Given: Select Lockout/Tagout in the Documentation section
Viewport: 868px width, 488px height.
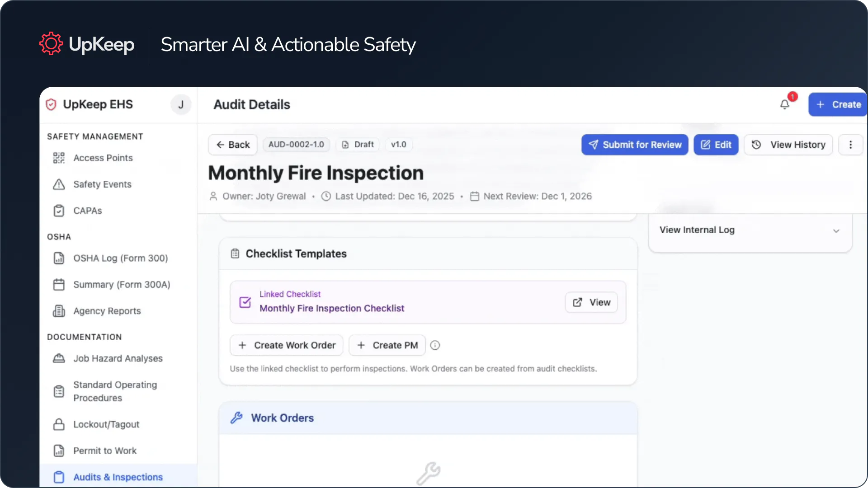Looking at the screenshot, I should pyautogui.click(x=106, y=424).
